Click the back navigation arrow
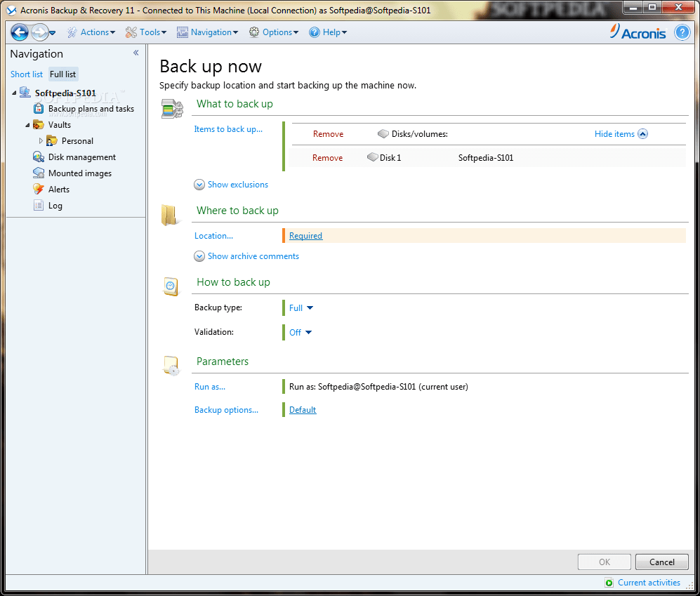The width and height of the screenshot is (700, 596). [x=19, y=32]
